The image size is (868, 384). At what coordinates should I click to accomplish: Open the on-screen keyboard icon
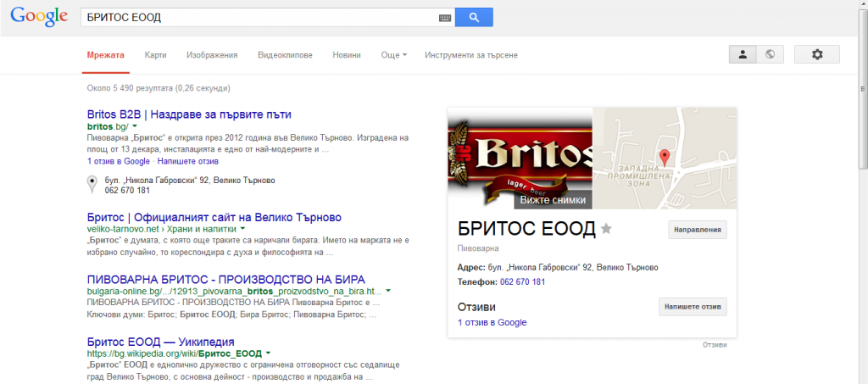tap(445, 17)
